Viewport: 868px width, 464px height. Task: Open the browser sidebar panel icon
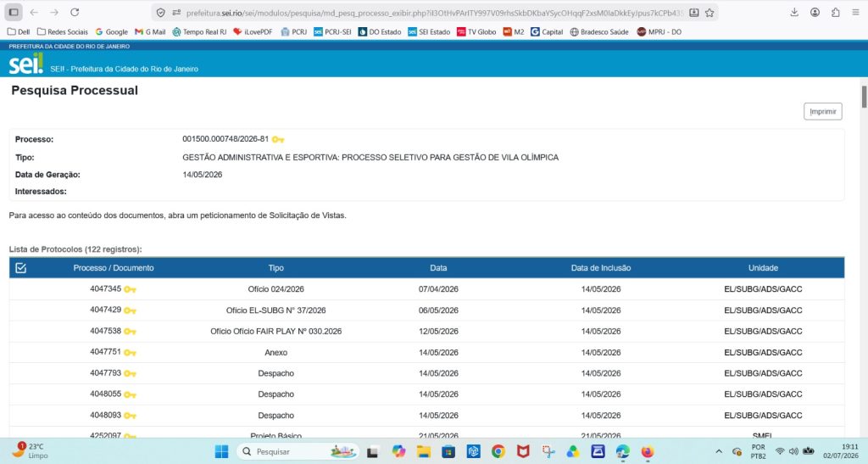14,12
